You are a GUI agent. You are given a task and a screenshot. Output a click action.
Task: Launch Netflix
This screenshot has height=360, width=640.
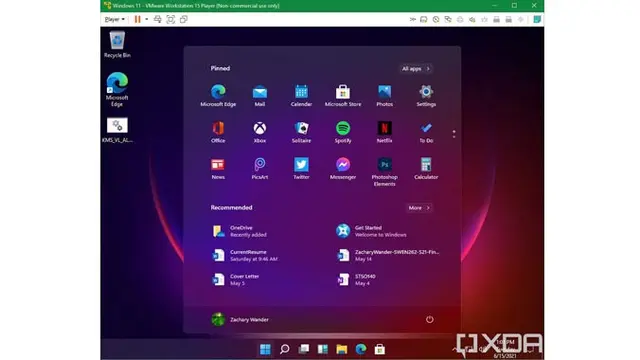coord(384,132)
